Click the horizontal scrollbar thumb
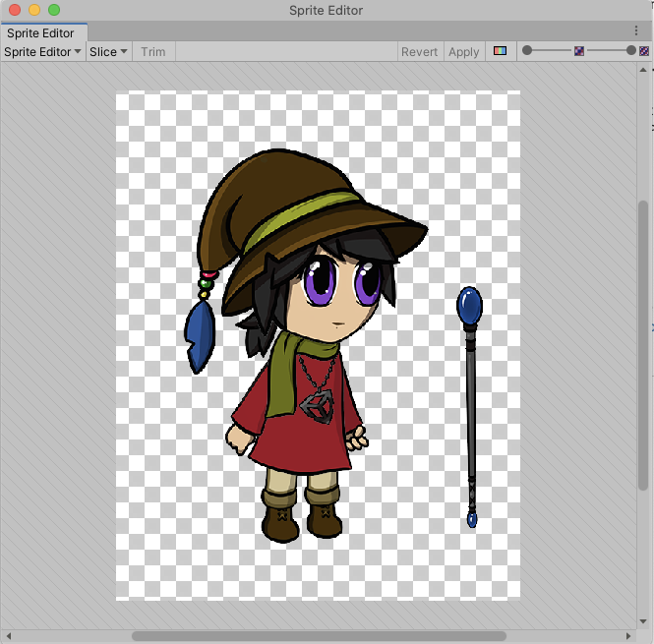 tap(319, 636)
